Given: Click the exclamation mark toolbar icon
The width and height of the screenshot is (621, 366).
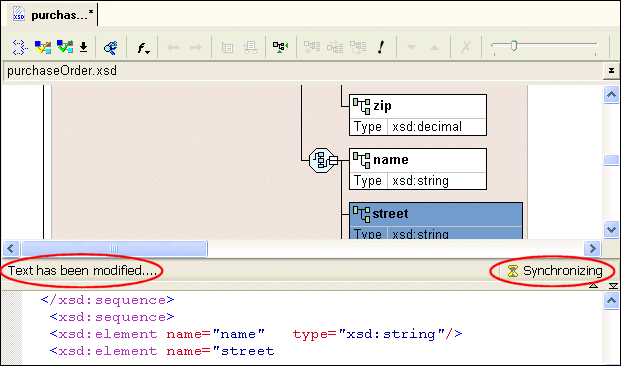Looking at the screenshot, I should (381, 47).
